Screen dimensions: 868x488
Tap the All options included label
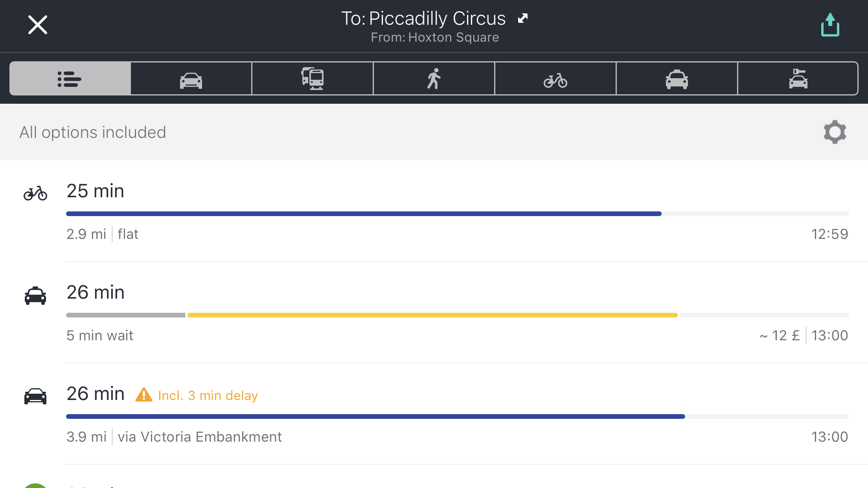pyautogui.click(x=93, y=132)
